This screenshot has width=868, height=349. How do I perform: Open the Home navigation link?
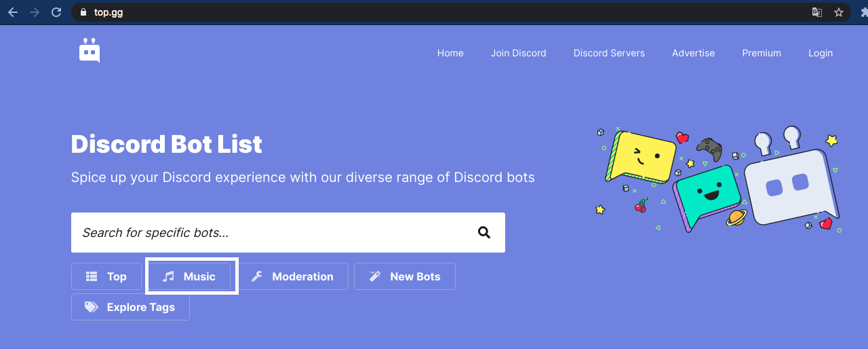[x=450, y=53]
